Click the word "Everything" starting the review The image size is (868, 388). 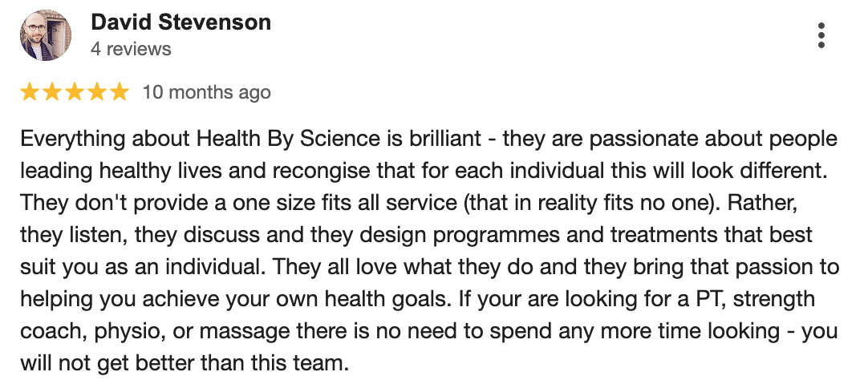[x=72, y=139]
